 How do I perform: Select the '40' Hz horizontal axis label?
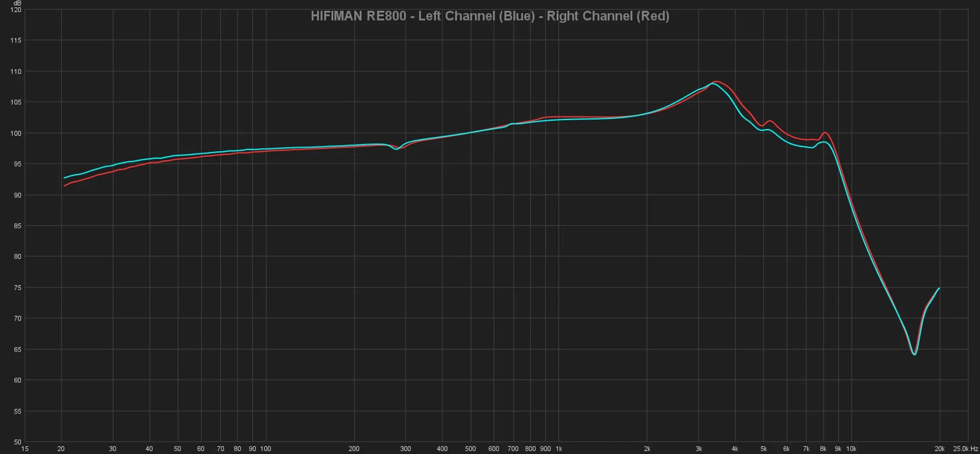(x=149, y=449)
